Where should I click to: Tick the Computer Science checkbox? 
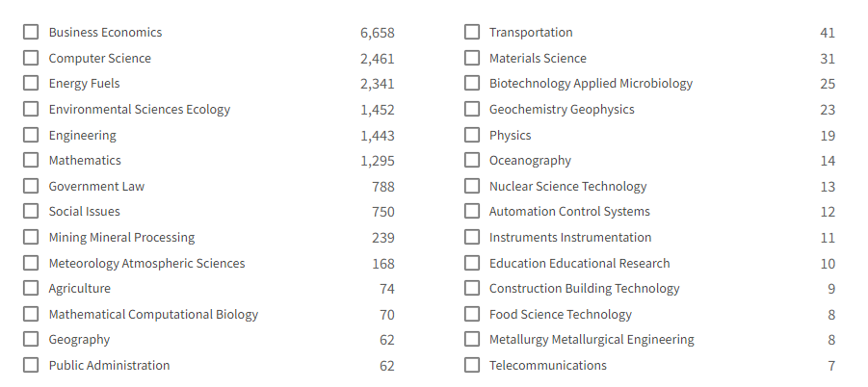coord(31,58)
